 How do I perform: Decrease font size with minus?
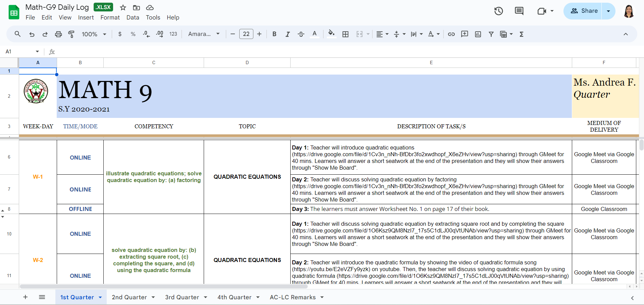(x=233, y=34)
